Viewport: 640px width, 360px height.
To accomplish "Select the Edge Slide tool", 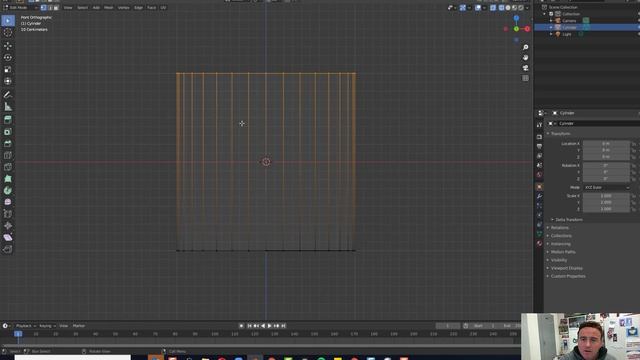I will (8, 214).
